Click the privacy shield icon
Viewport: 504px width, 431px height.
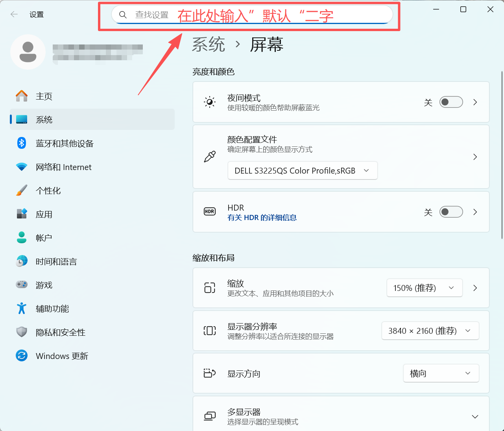(x=22, y=332)
